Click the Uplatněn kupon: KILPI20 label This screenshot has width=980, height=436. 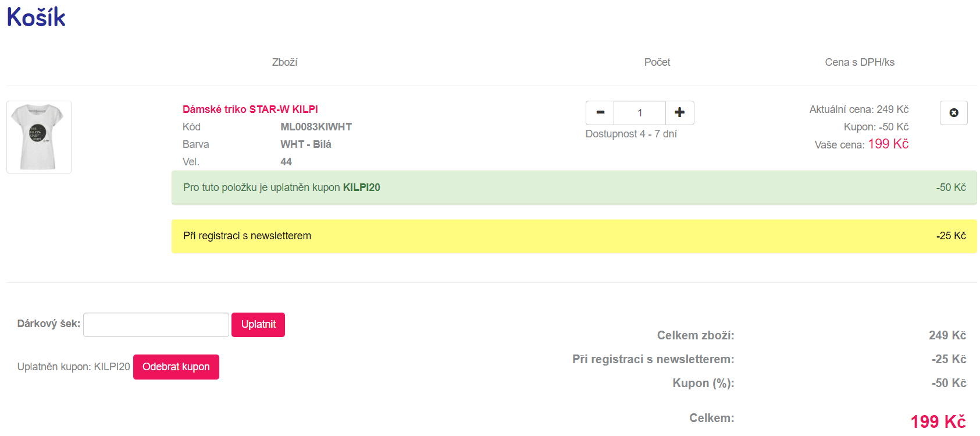(74, 367)
